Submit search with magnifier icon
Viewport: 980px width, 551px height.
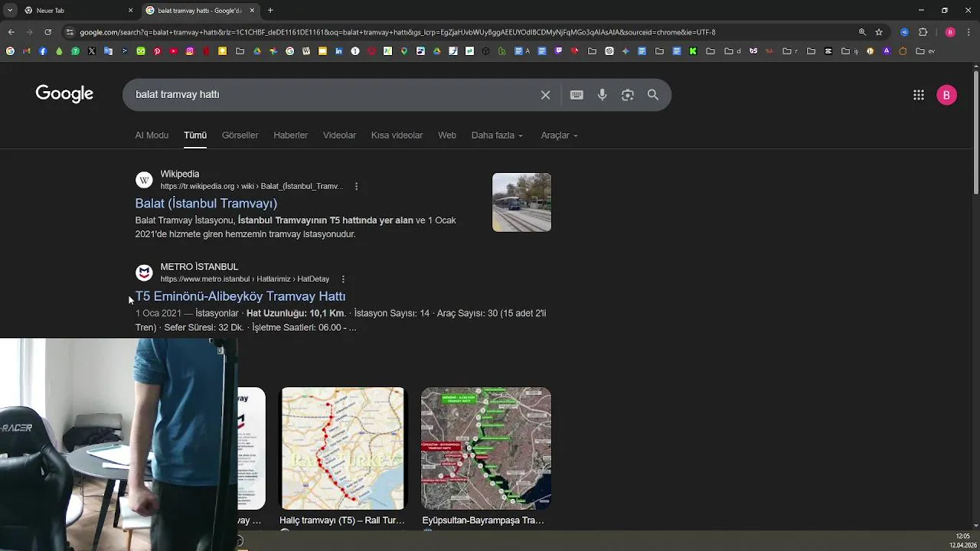653,95
